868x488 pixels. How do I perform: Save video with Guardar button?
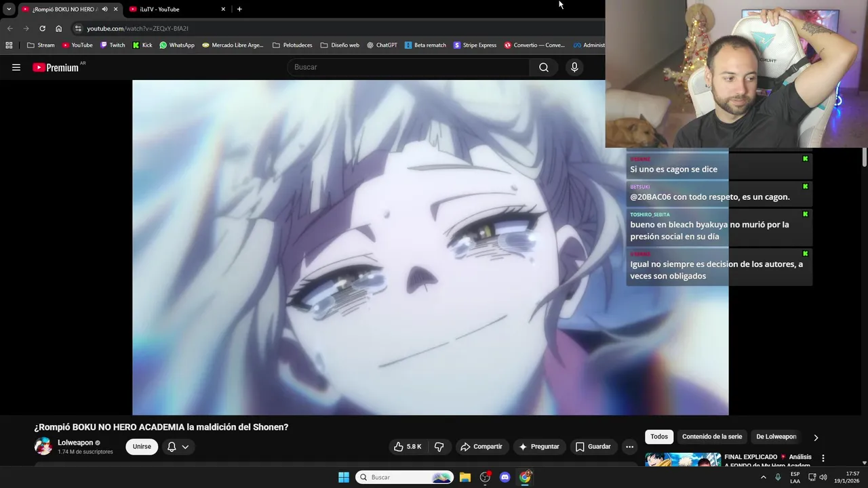pyautogui.click(x=593, y=447)
